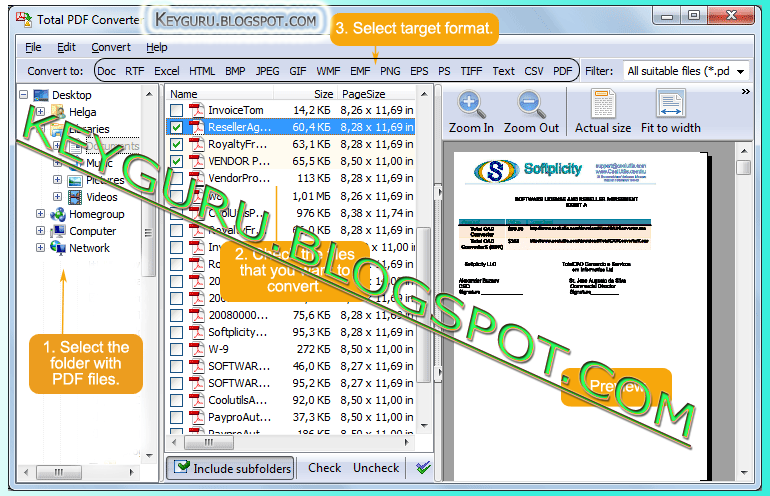Image resolution: width=770 pixels, height=496 pixels.
Task: Show the page at Actual size
Action: 603,112
